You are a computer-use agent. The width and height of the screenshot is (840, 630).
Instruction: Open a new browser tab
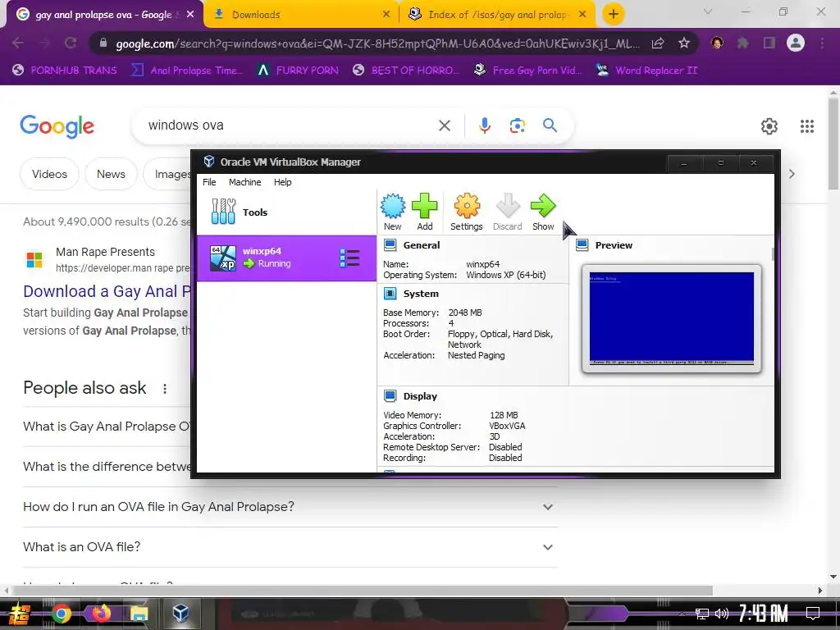click(x=614, y=15)
